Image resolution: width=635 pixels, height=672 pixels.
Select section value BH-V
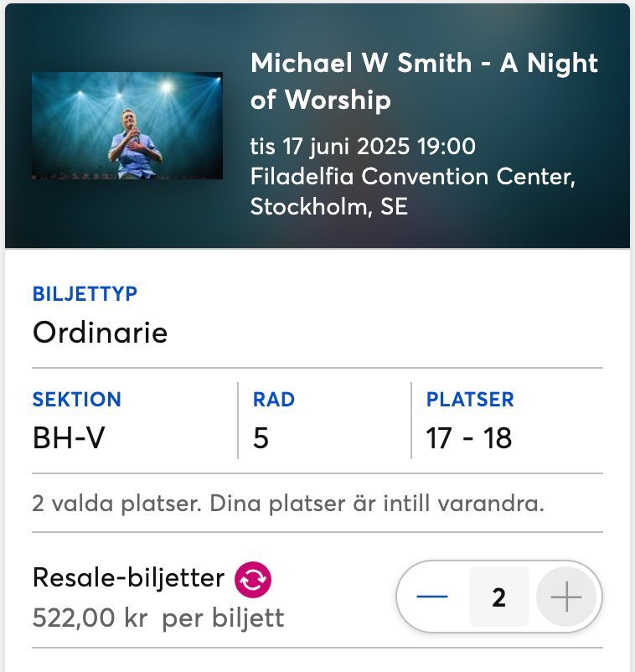[x=69, y=438]
